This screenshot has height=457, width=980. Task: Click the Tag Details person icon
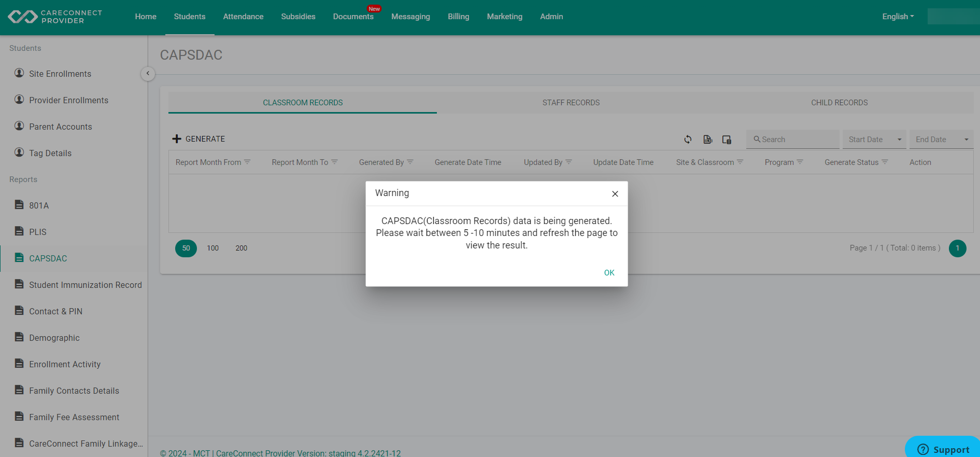point(19,153)
